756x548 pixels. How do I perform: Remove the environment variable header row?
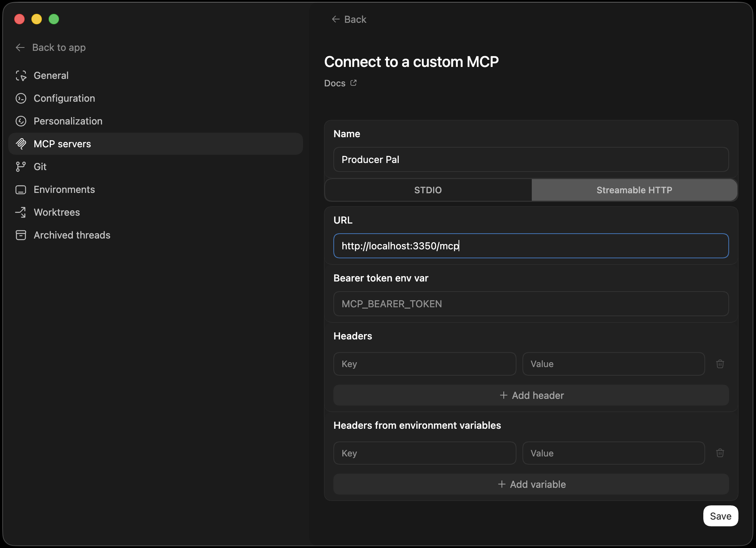point(719,453)
